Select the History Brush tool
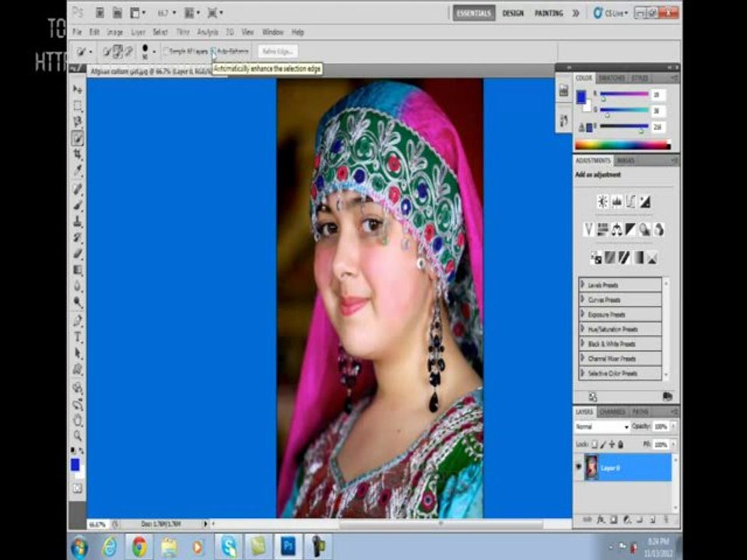Viewport: 747px width, 560px height. coord(77,238)
